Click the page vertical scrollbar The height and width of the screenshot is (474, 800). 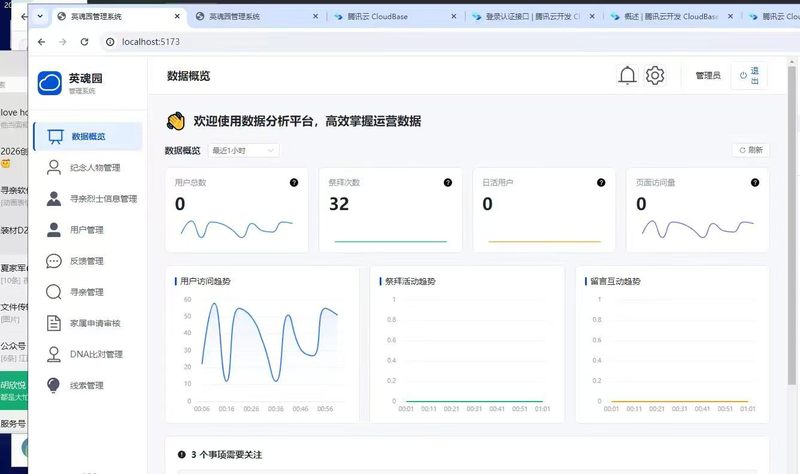click(x=791, y=224)
